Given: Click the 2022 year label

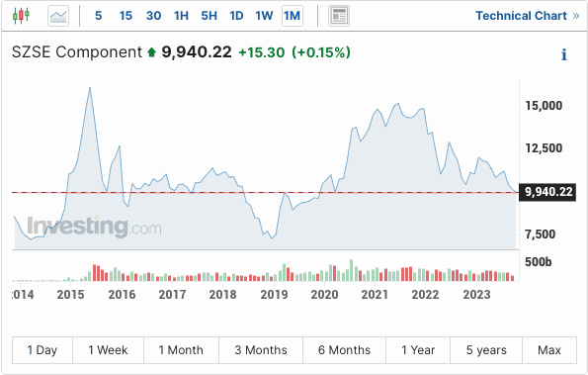Looking at the screenshot, I should [426, 295].
